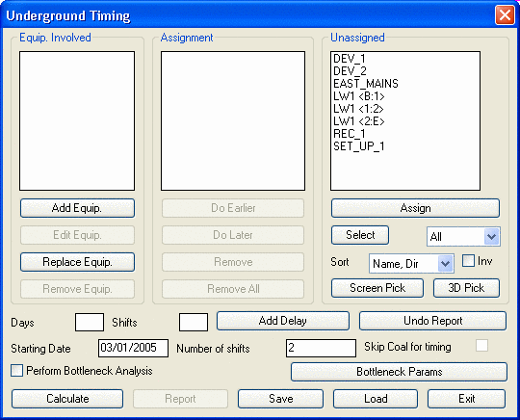The image size is (520, 420).
Task: Click the Replace Equip. button
Action: click(77, 262)
